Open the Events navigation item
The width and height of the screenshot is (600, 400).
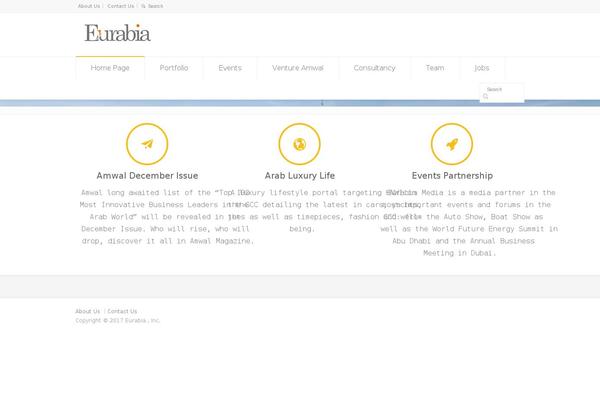(x=230, y=68)
